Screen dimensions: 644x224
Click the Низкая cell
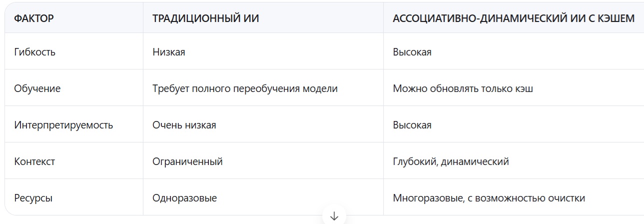pyautogui.click(x=169, y=52)
